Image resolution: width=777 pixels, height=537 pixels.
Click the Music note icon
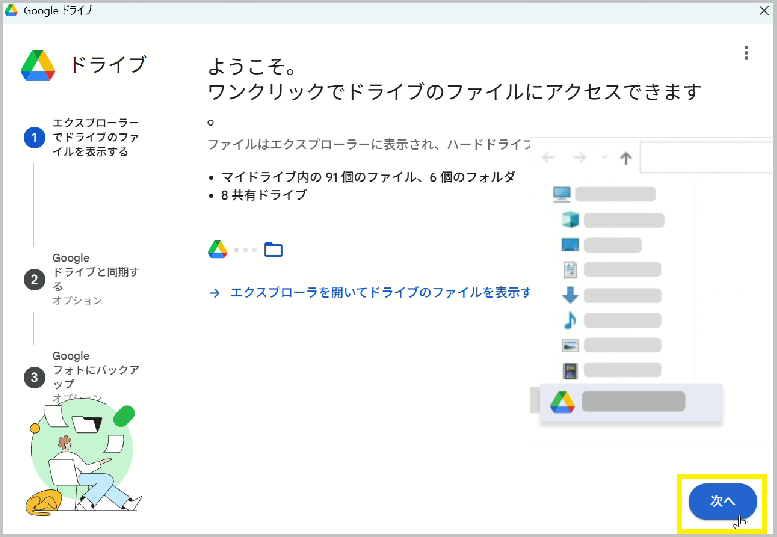[x=570, y=321]
